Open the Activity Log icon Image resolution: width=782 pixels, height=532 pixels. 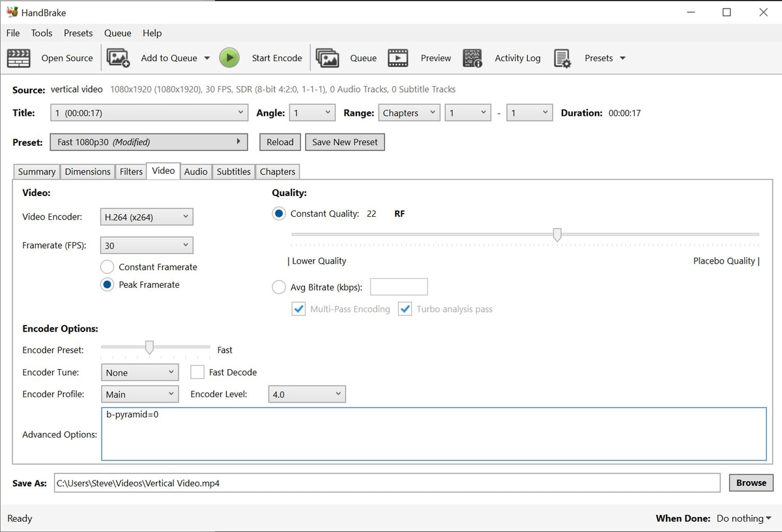[x=472, y=58]
